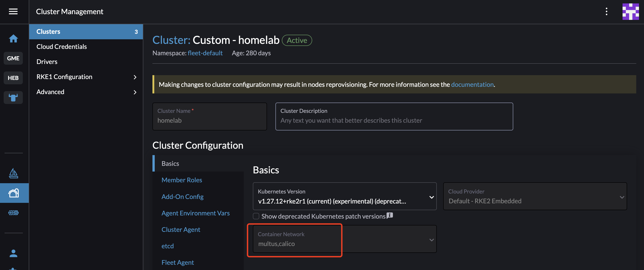Select the Cluster Management barn icon

(x=14, y=193)
